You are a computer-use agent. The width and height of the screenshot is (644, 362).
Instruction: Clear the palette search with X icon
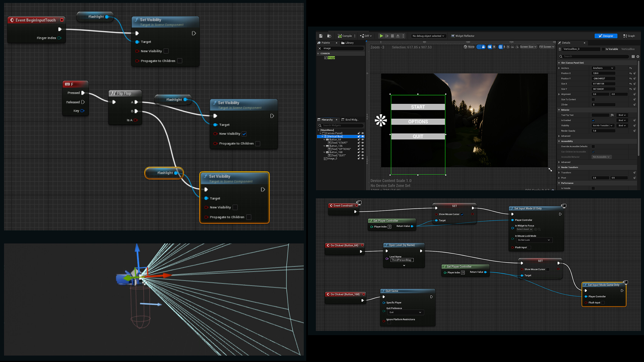(x=320, y=48)
